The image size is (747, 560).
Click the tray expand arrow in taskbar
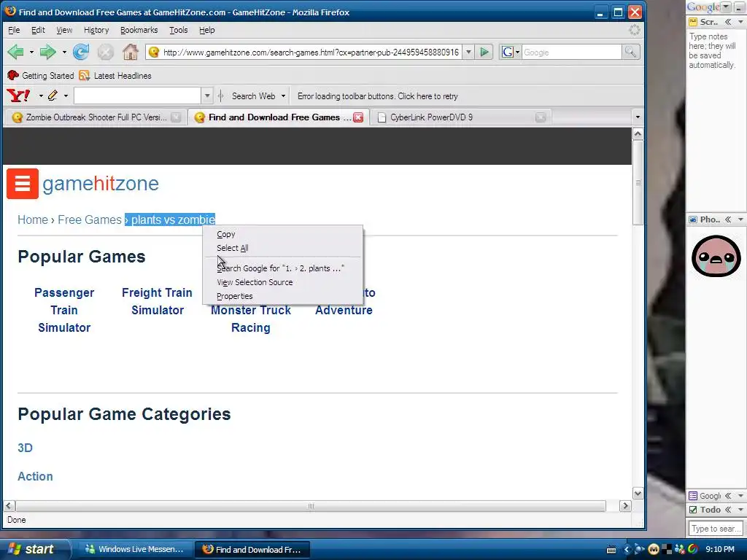(x=627, y=550)
